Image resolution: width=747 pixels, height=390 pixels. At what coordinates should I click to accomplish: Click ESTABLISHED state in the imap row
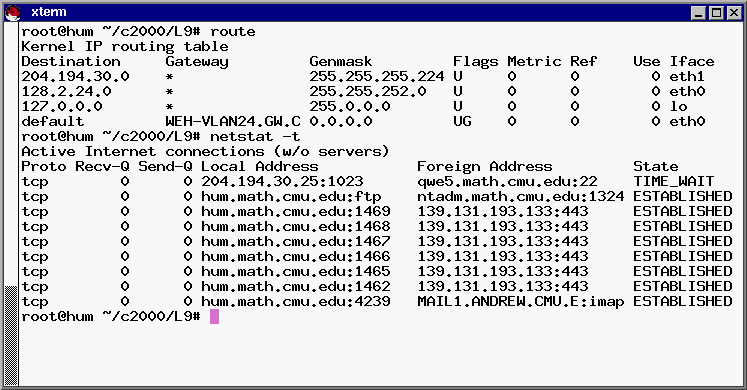tap(682, 301)
